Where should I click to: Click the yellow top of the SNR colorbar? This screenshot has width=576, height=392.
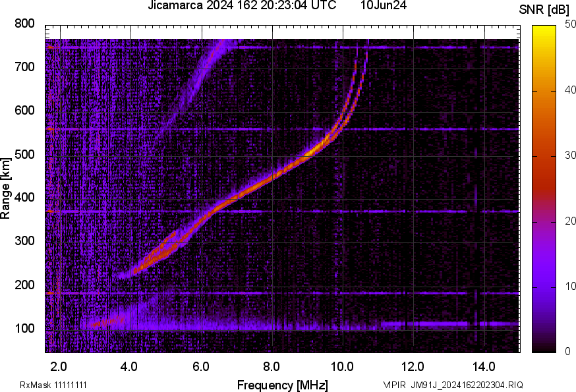[x=544, y=31]
